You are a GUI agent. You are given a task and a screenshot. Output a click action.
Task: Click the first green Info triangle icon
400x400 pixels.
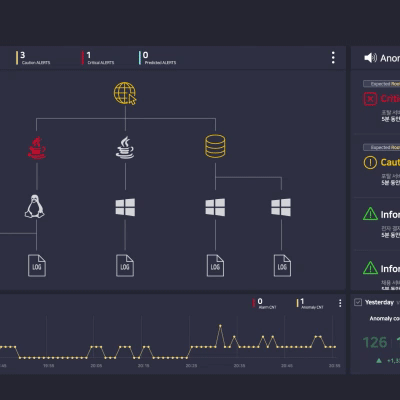click(370, 214)
